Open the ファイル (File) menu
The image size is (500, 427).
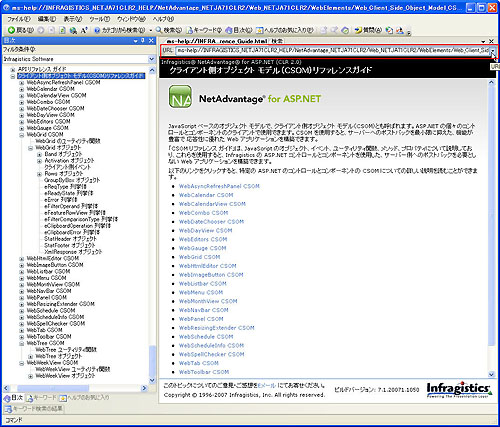click(x=19, y=19)
